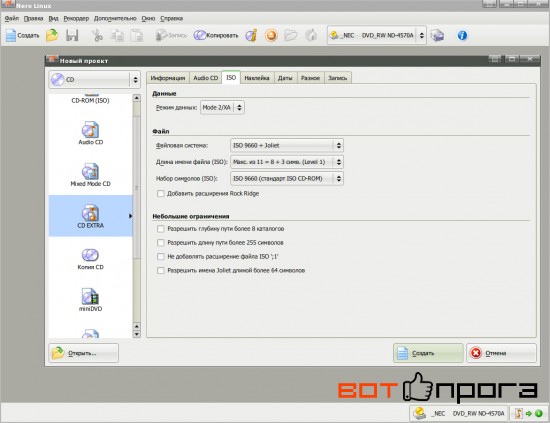
Task: Click the Запись burn toolbar button
Action: (171, 35)
